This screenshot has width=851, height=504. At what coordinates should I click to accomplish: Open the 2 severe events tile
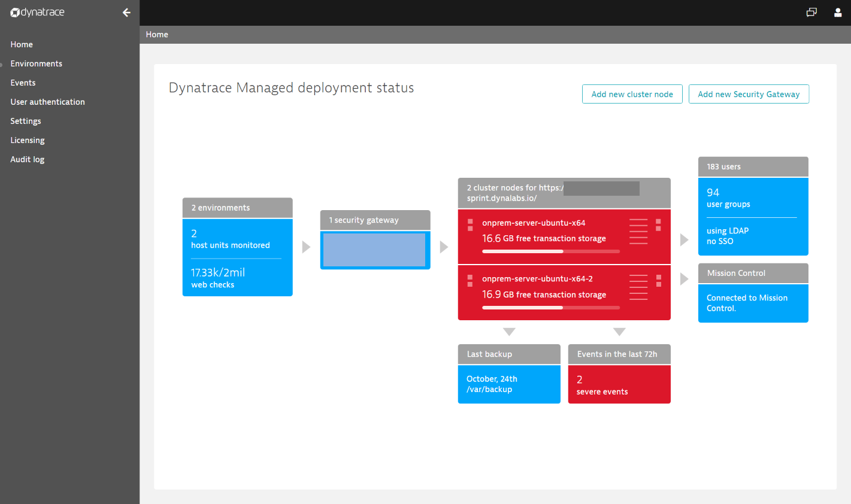coord(619,384)
